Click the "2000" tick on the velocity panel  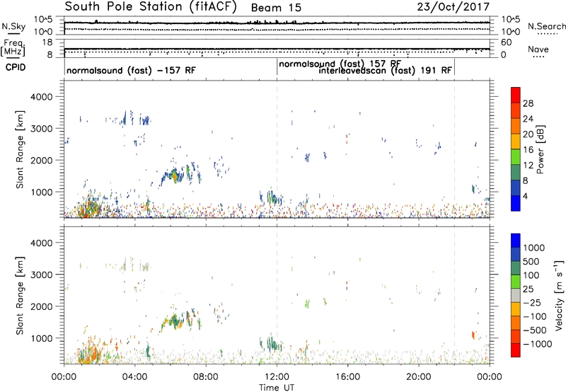pyautogui.click(x=41, y=306)
